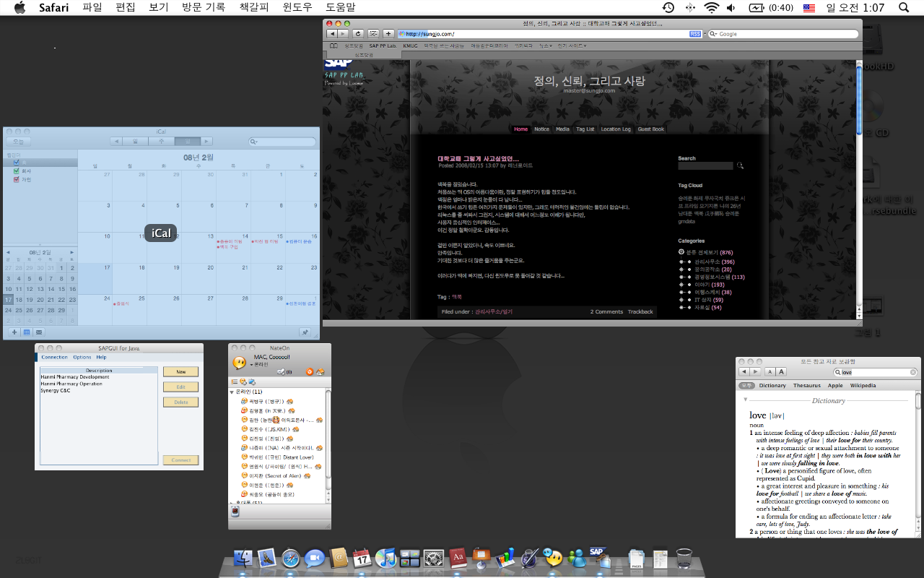Screen dimensions: 924x578
Task: Open the SAP GUI Dock icon
Action: tap(601, 557)
